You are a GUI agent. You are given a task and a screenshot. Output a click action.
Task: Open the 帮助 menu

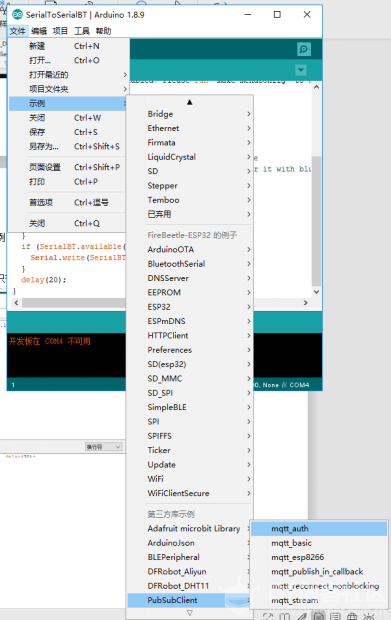[103, 31]
